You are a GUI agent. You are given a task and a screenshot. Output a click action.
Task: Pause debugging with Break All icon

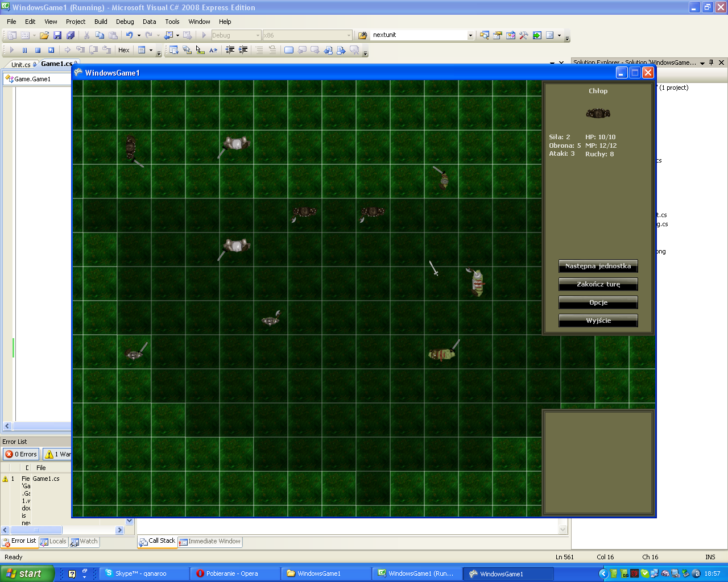coord(24,50)
